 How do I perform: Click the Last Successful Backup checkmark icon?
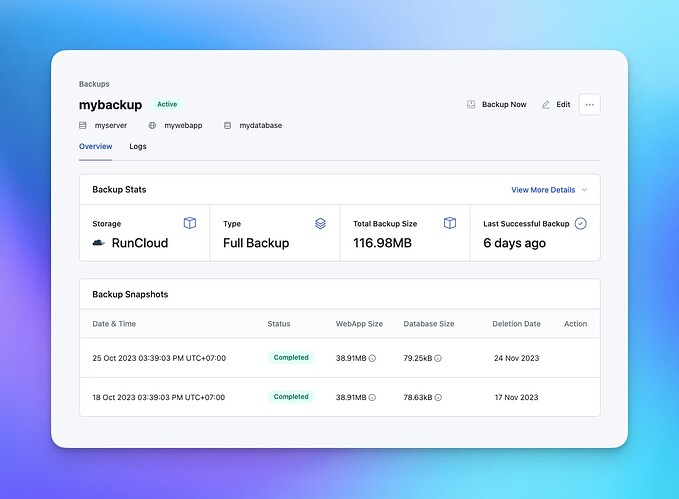[x=580, y=224]
